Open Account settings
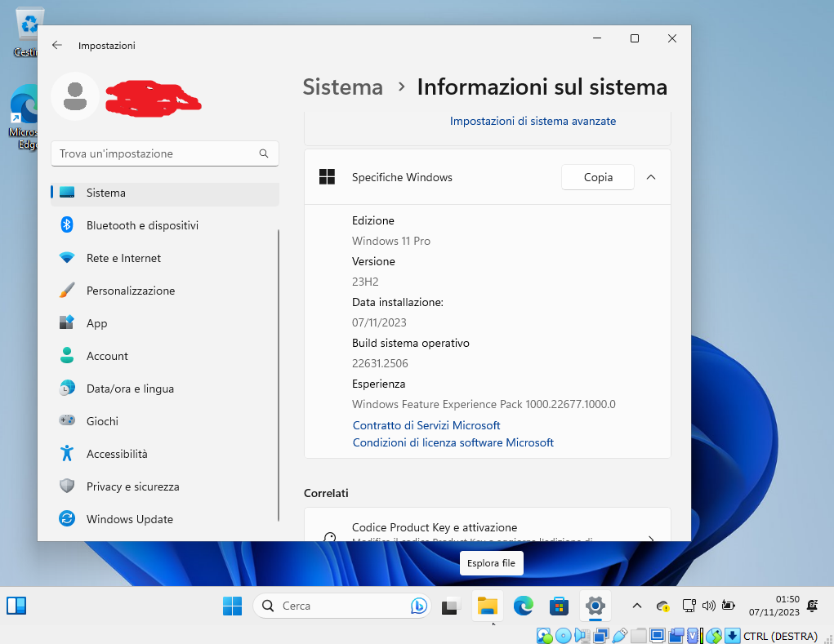Viewport: 834px width, 644px height. [x=164, y=356]
